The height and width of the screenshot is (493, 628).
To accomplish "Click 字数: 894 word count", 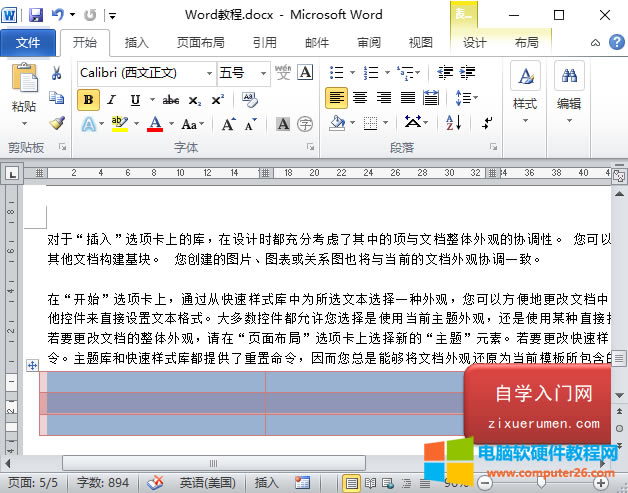I will click(x=103, y=483).
